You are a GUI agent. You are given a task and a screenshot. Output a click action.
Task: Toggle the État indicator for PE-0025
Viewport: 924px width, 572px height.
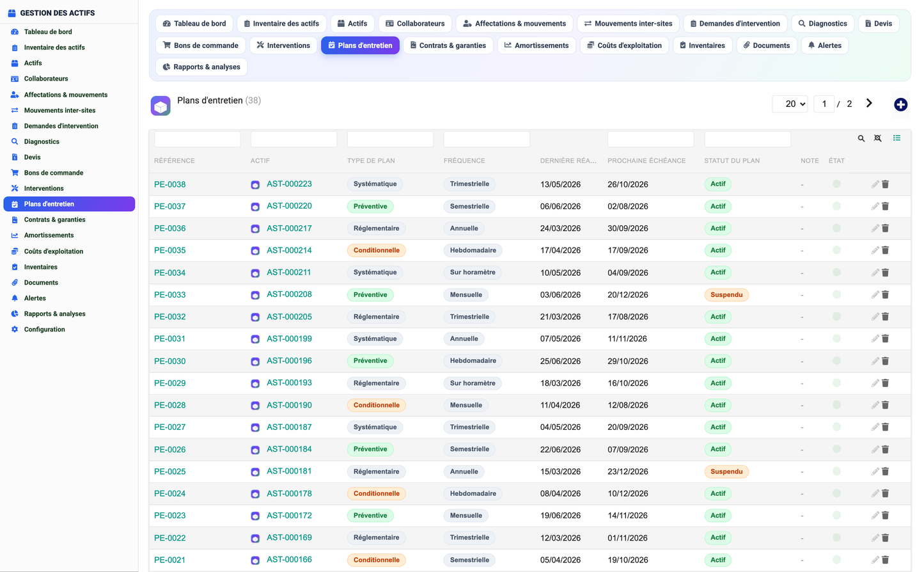[x=836, y=472]
